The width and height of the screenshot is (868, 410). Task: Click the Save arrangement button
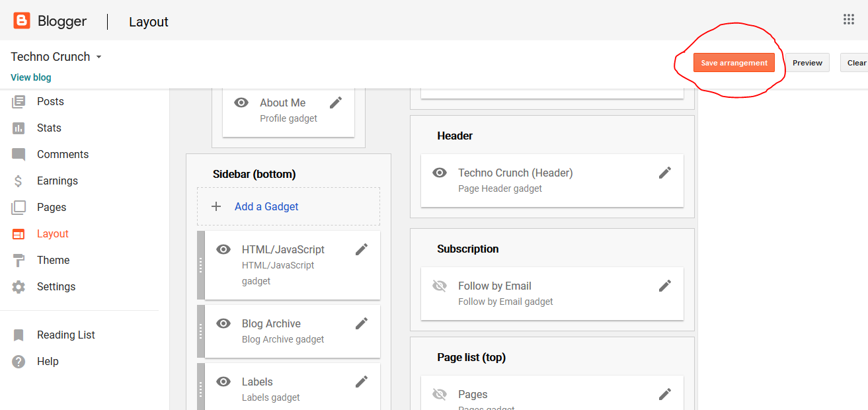tap(734, 62)
